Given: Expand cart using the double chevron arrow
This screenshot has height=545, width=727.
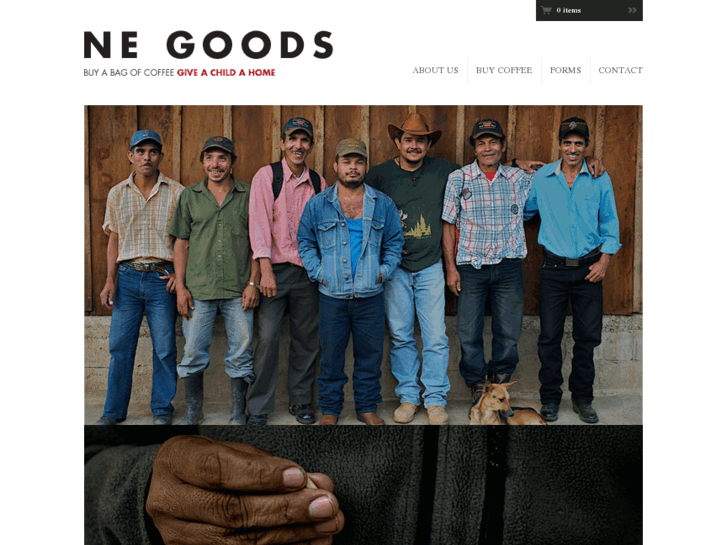Looking at the screenshot, I should click(x=632, y=10).
